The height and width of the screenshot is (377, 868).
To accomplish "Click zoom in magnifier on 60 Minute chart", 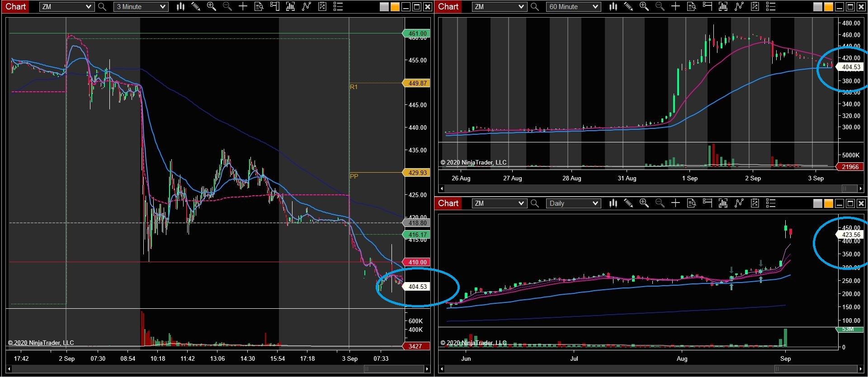I will point(644,6).
